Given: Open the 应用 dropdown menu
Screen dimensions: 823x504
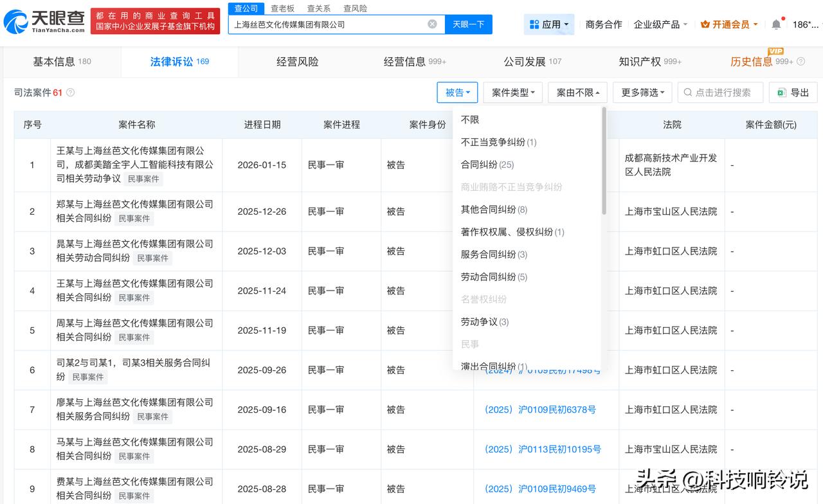Looking at the screenshot, I should 549,24.
